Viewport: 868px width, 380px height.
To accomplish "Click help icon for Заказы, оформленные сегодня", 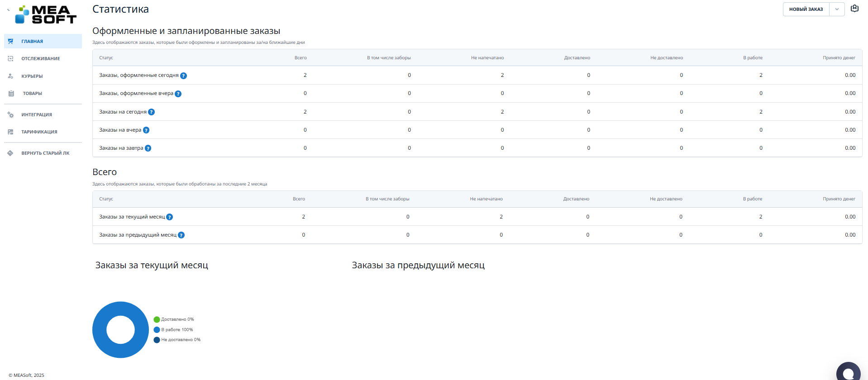I will click(184, 76).
